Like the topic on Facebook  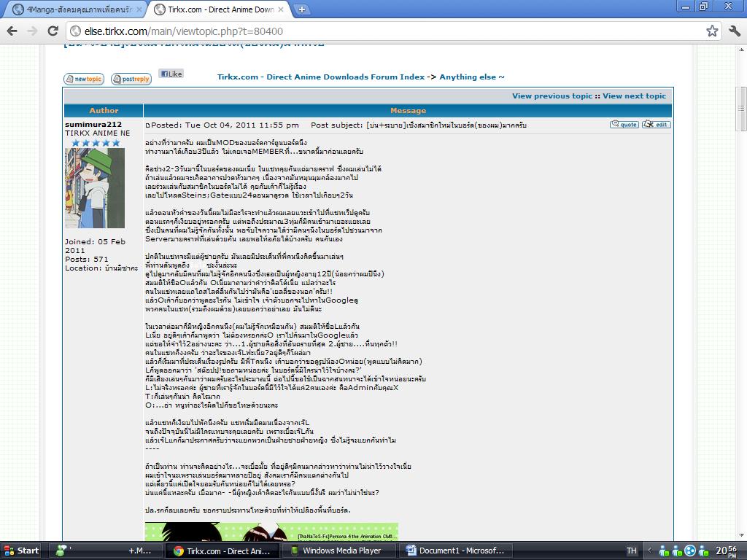point(171,74)
